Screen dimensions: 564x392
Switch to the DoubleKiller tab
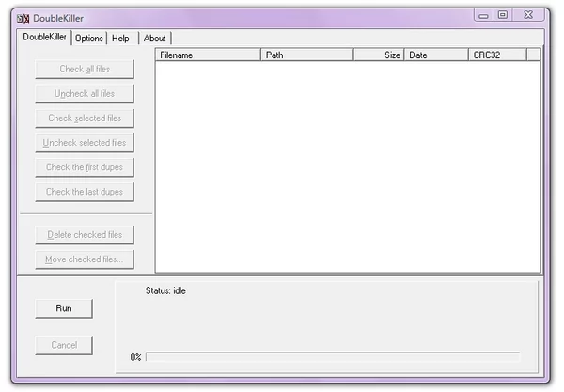(x=44, y=37)
